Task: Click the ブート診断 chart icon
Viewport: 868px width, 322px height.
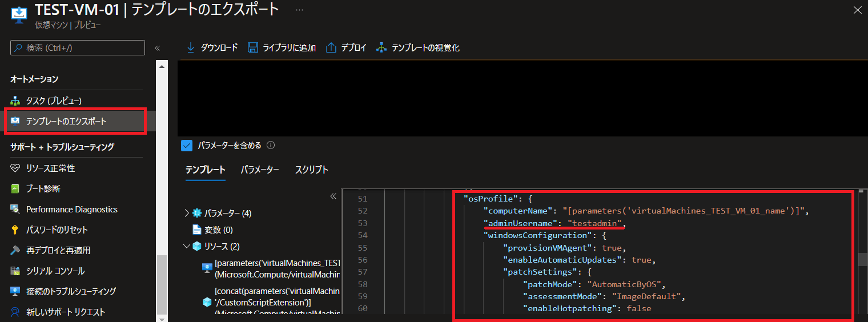Action: tap(15, 189)
